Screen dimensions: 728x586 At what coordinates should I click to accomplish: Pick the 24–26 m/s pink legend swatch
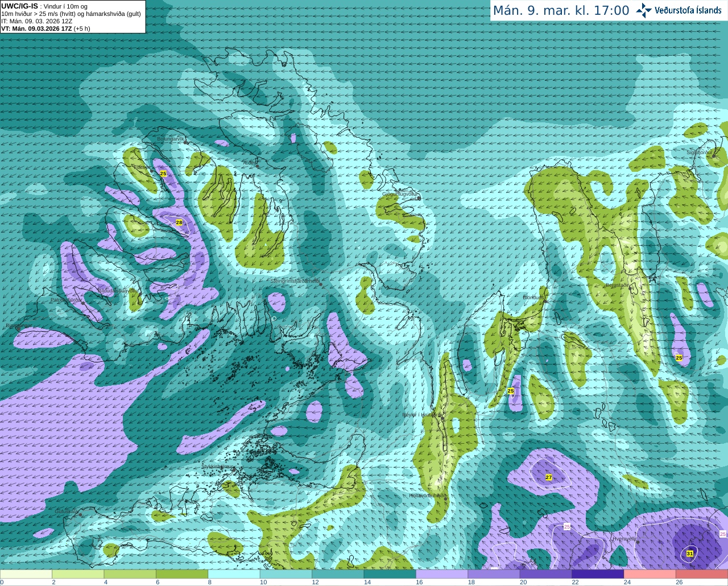click(650, 574)
